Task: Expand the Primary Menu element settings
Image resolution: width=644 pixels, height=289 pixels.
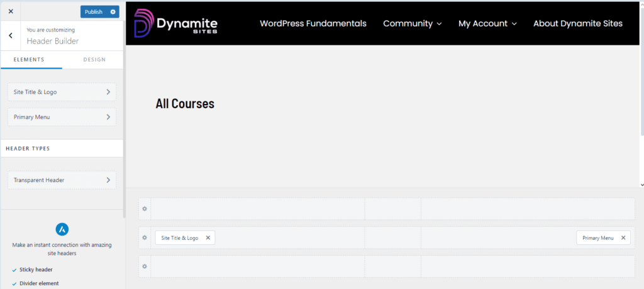Action: [62, 117]
